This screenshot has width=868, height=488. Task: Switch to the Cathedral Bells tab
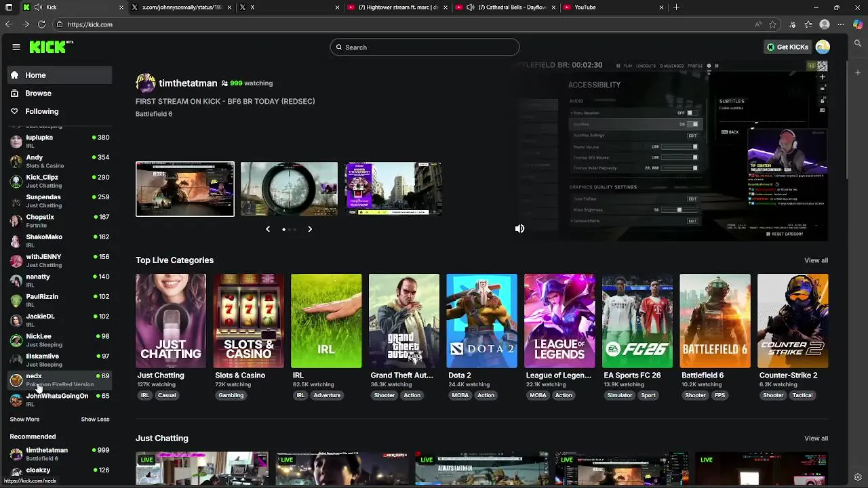tap(506, 7)
